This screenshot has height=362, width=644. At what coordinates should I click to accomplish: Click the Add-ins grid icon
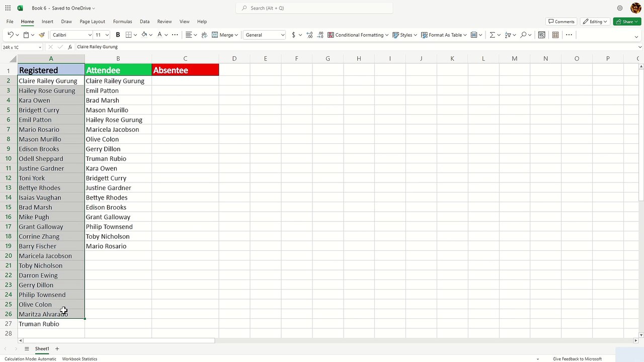pos(555,35)
